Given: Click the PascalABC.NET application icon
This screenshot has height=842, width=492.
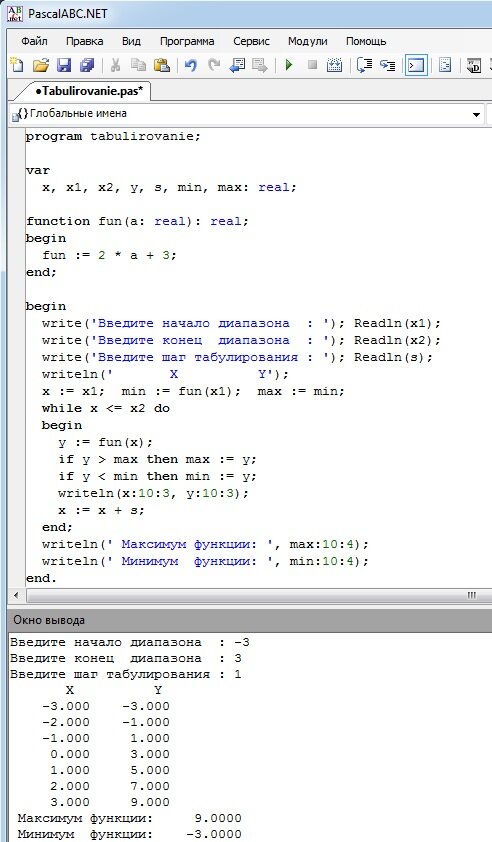Looking at the screenshot, I should pyautogui.click(x=15, y=14).
